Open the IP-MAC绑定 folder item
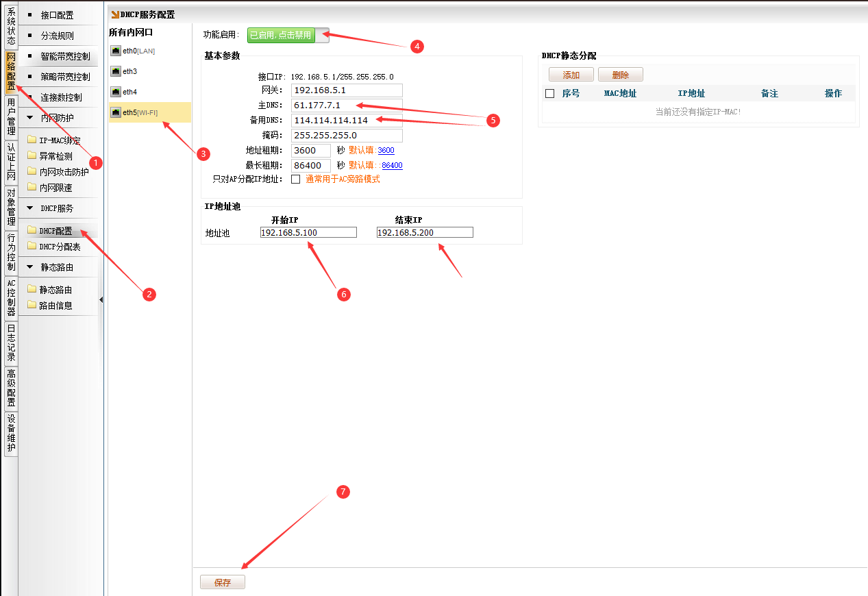Image resolution: width=868 pixels, height=596 pixels. pyautogui.click(x=32, y=140)
